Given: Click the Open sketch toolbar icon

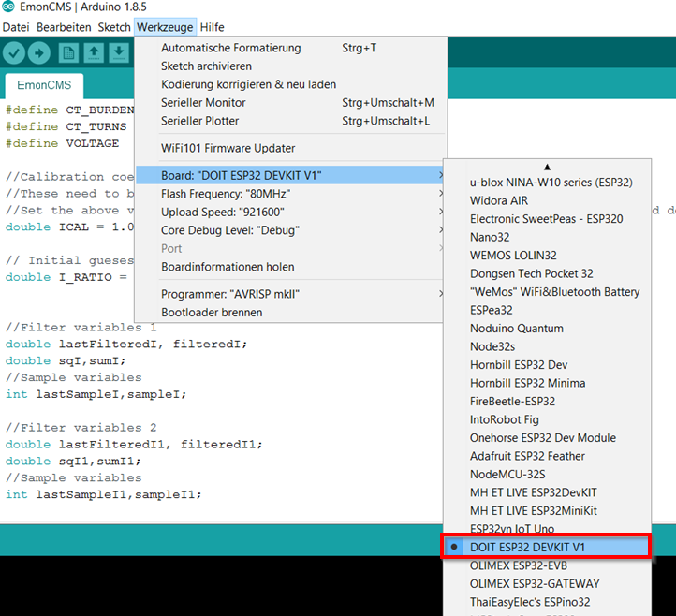Looking at the screenshot, I should tap(94, 53).
